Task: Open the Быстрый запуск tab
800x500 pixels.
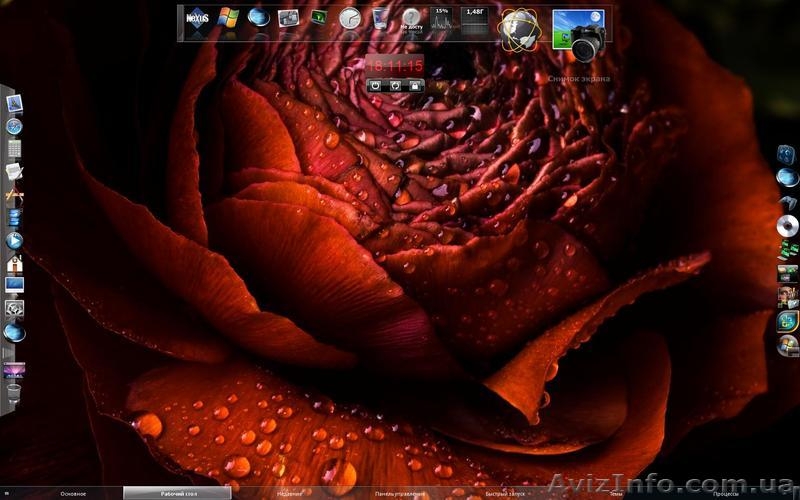Action: pos(505,493)
